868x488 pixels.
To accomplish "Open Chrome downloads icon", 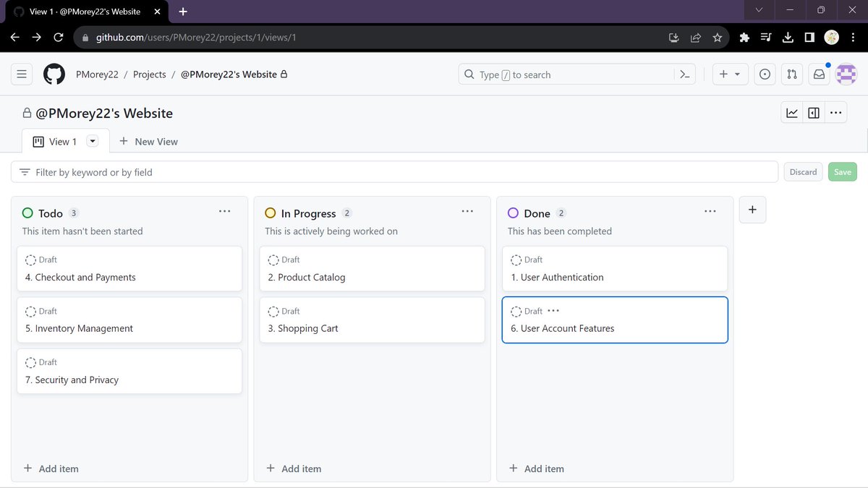I will (788, 38).
